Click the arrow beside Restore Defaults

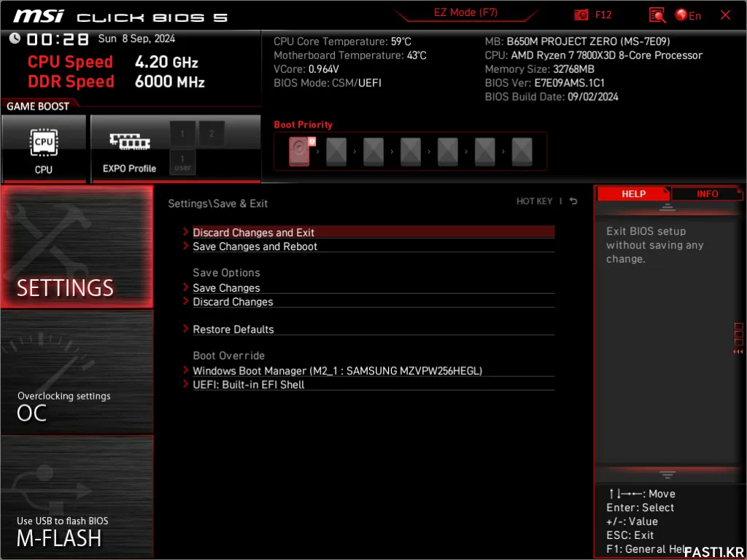(x=186, y=329)
